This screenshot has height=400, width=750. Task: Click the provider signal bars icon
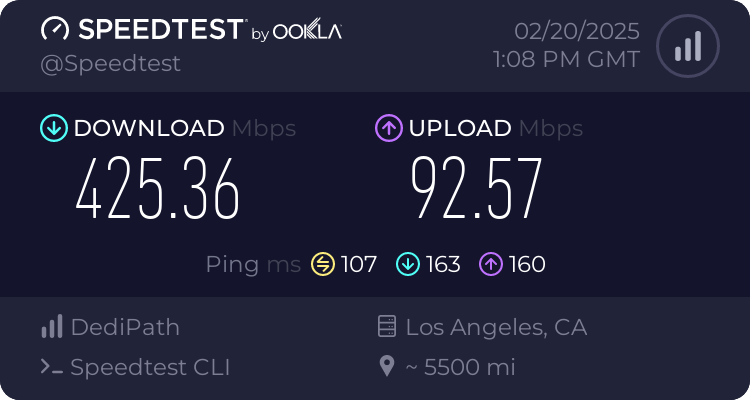51,327
